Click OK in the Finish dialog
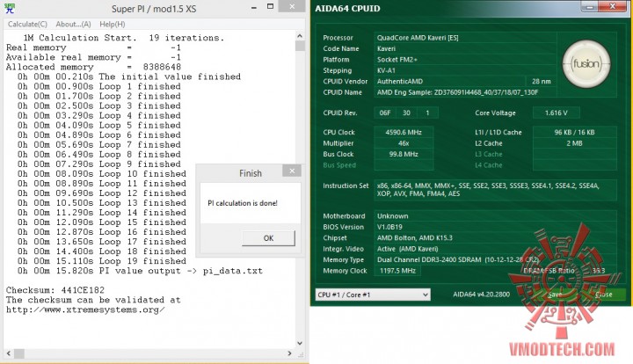The width and height of the screenshot is (633, 364). click(268, 238)
